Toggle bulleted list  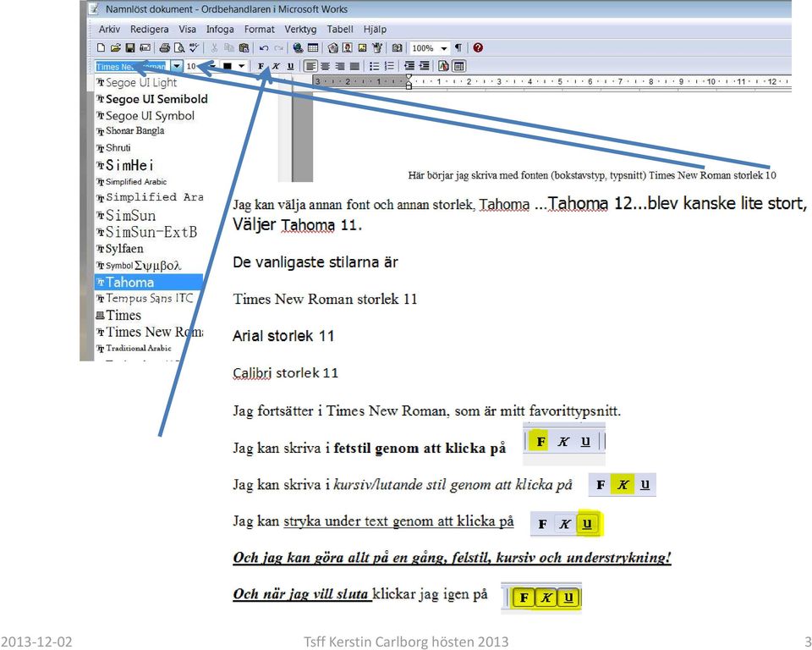(x=375, y=66)
